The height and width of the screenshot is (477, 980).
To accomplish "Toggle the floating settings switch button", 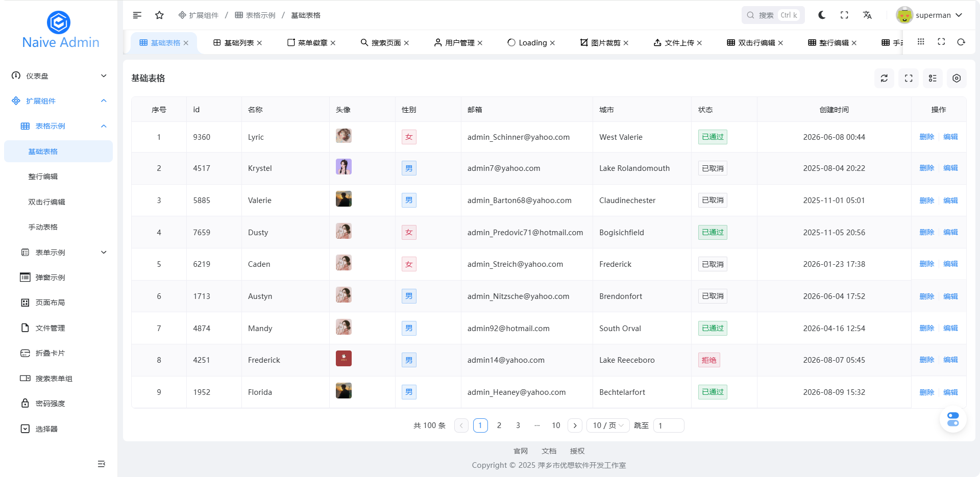I will click(x=952, y=419).
